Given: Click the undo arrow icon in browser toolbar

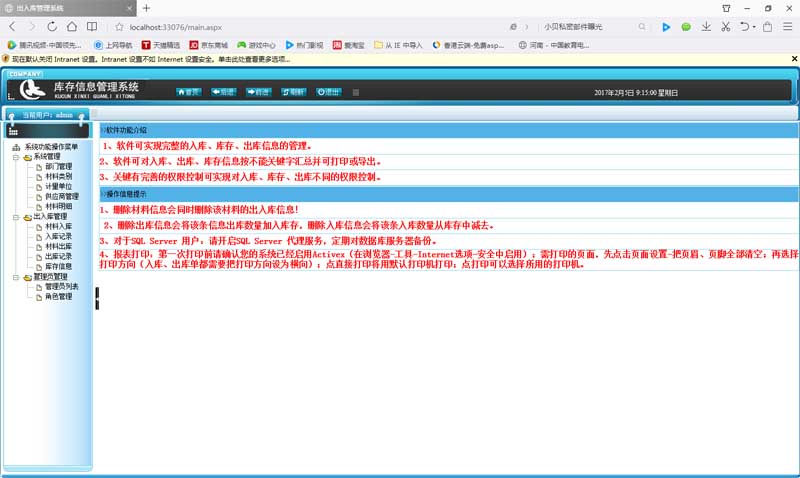Looking at the screenshot, I should 745,27.
